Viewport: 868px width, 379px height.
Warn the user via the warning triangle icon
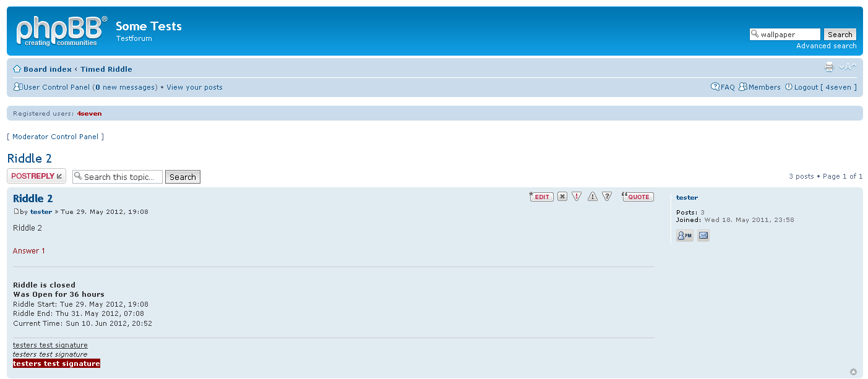(x=592, y=197)
